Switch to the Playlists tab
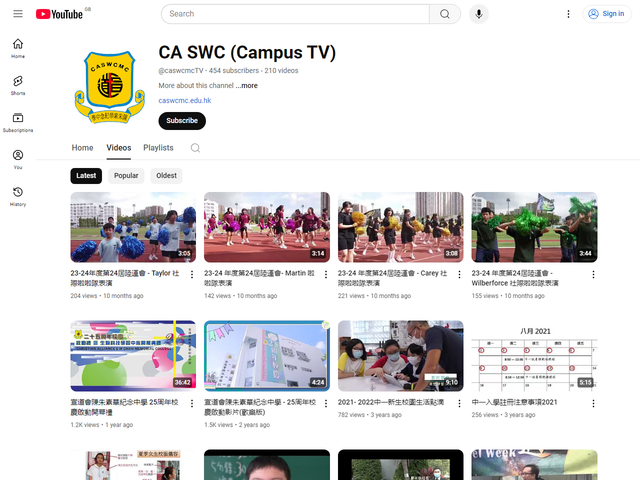Image resolution: width=640 pixels, height=480 pixels. (x=158, y=148)
